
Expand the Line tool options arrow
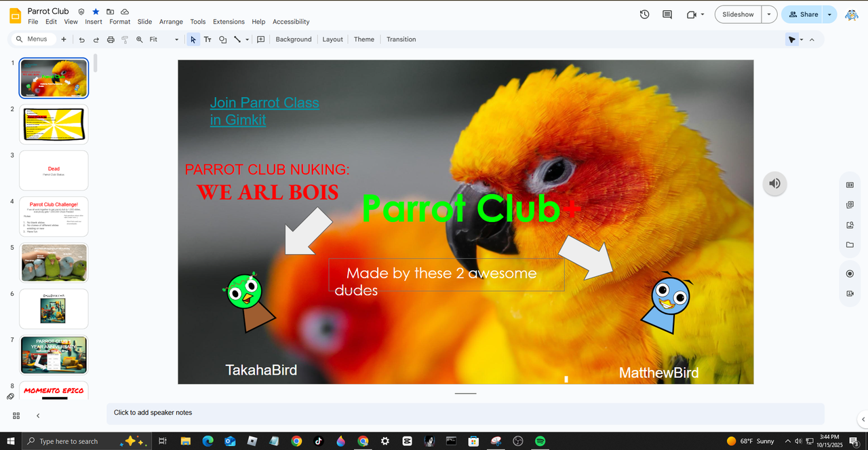click(x=247, y=39)
